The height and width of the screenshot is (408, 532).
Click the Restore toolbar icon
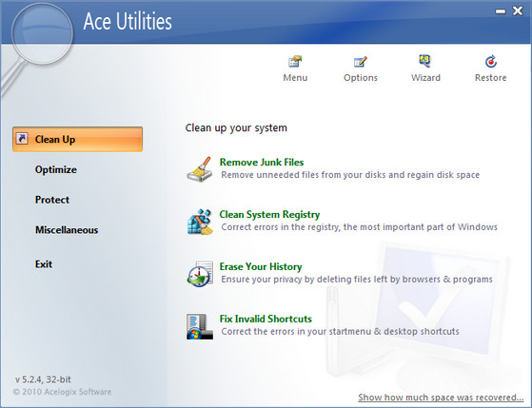[x=491, y=62]
